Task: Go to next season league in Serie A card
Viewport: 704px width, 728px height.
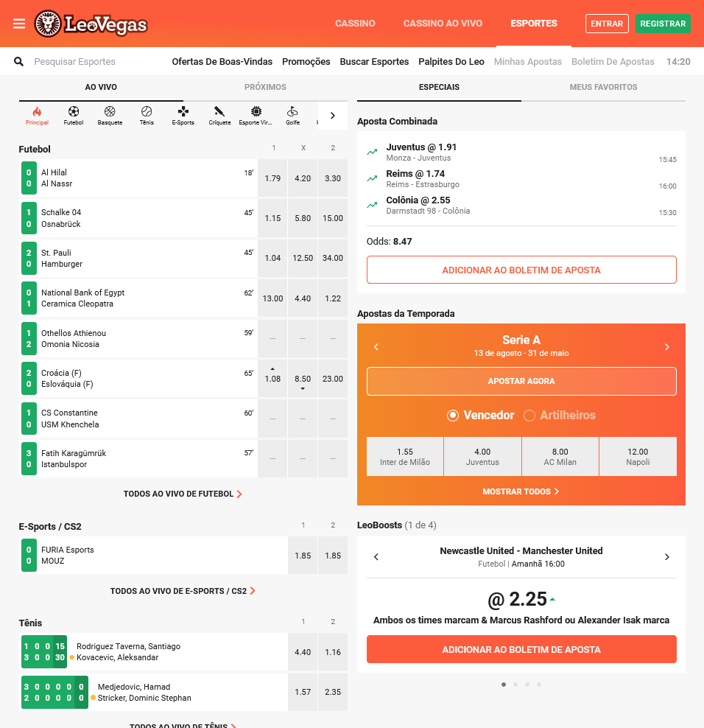Action: click(667, 347)
